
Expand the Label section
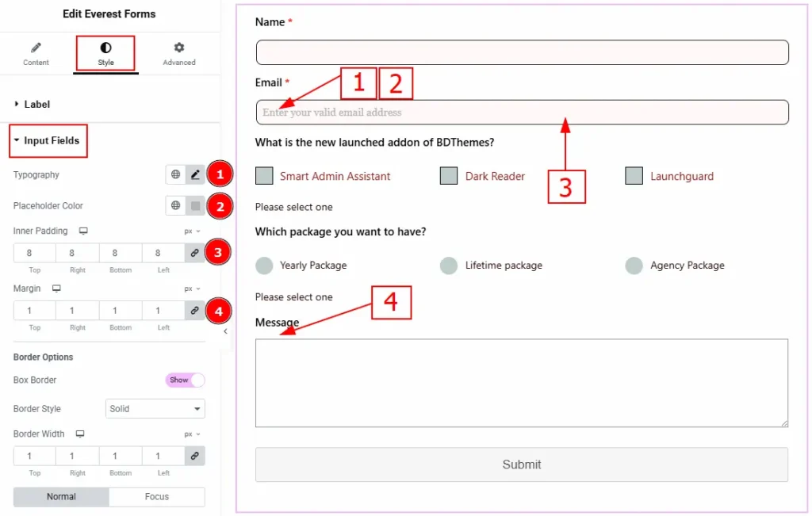tap(36, 104)
